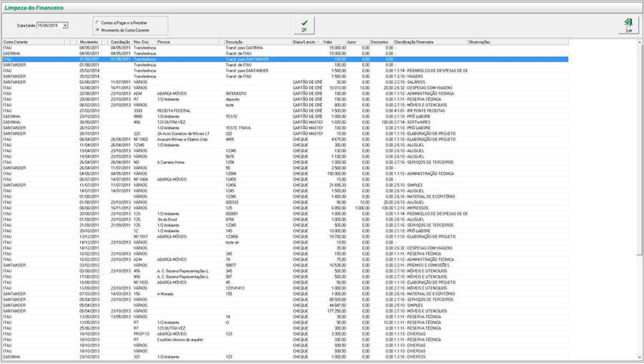Sort by Conta Corrente column header
Image resolution: width=644 pixels, height=364 pixels.
click(x=33, y=42)
